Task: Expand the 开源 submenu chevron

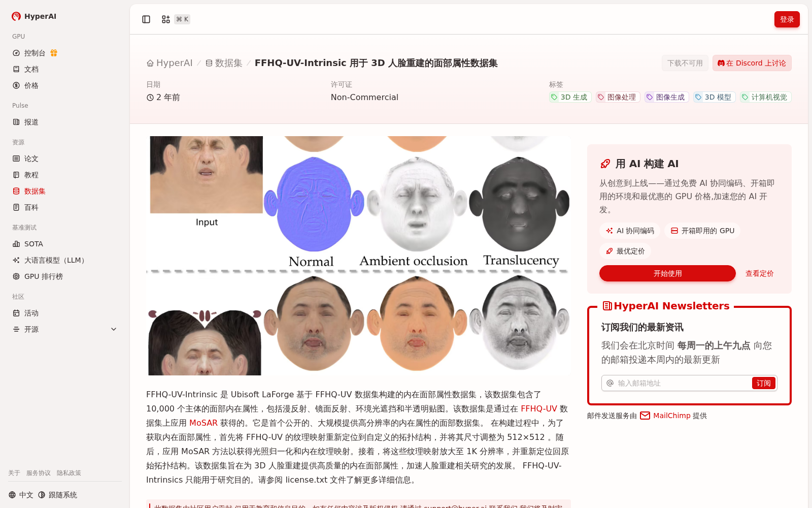Action: (114, 329)
